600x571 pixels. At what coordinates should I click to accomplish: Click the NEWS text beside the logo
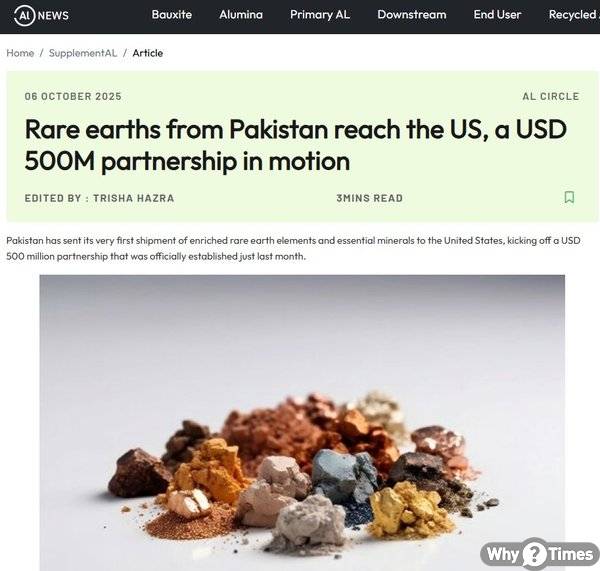53,16
